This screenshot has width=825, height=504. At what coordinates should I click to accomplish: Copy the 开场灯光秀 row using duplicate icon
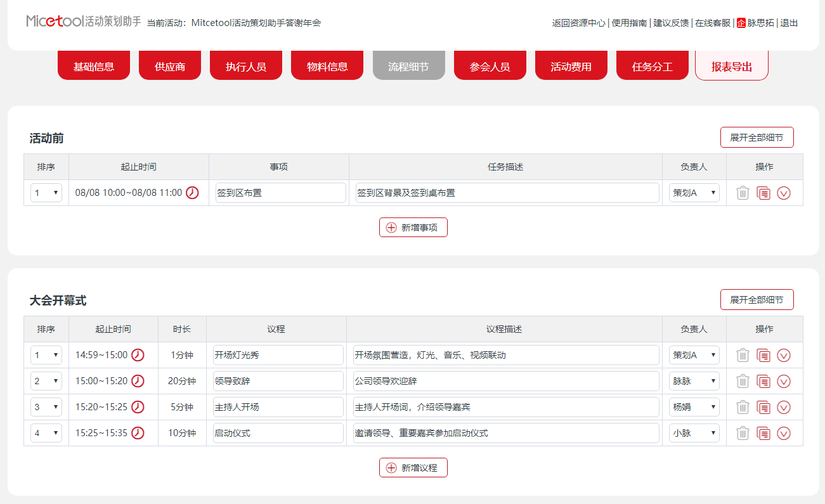(763, 355)
